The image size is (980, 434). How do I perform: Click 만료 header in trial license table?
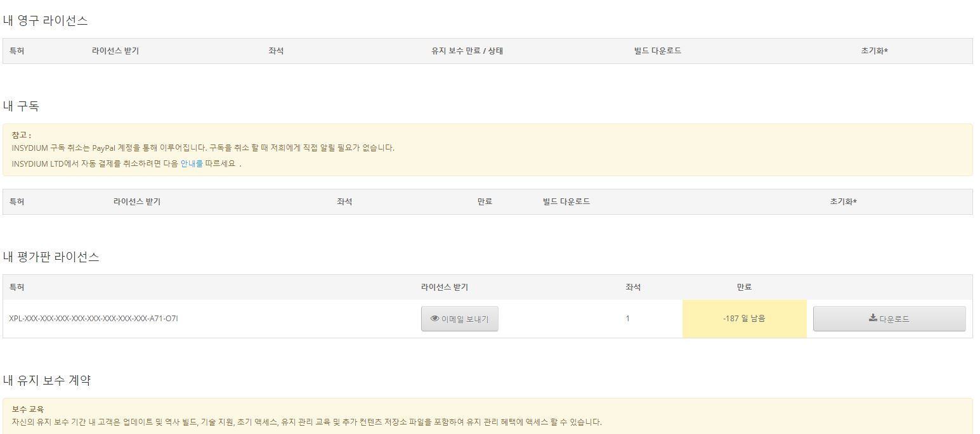pyautogui.click(x=744, y=287)
